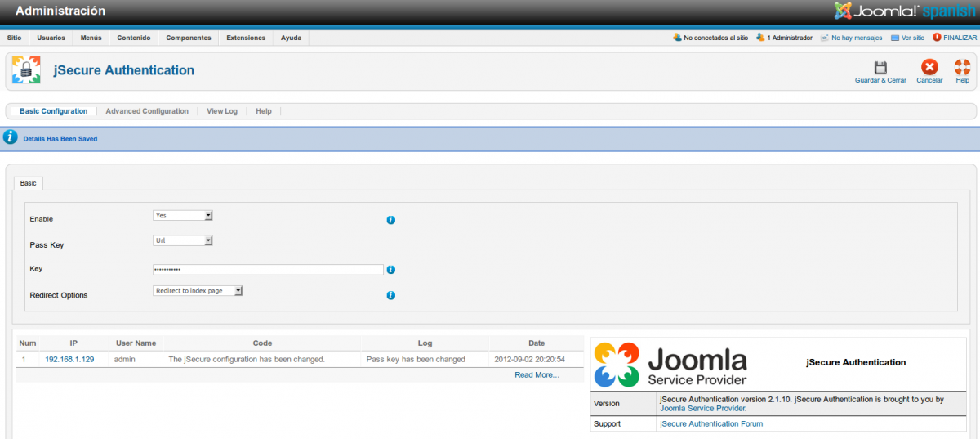Open the Extensiones menu
This screenshot has height=439, width=980.
pos(246,38)
